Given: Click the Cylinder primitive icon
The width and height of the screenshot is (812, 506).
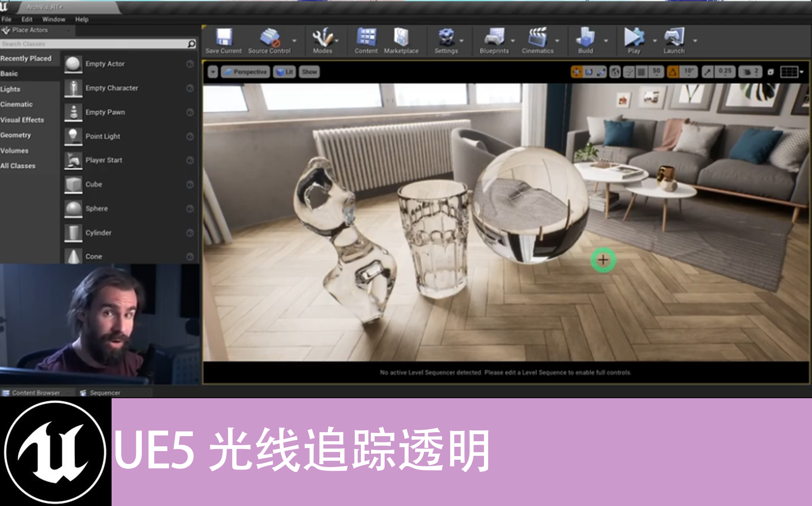Looking at the screenshot, I should 73,233.
